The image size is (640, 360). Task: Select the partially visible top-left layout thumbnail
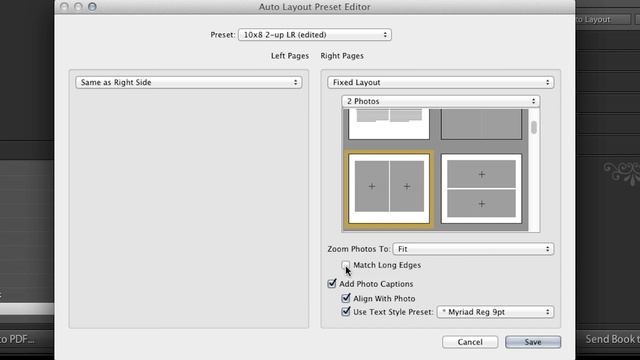(389, 124)
